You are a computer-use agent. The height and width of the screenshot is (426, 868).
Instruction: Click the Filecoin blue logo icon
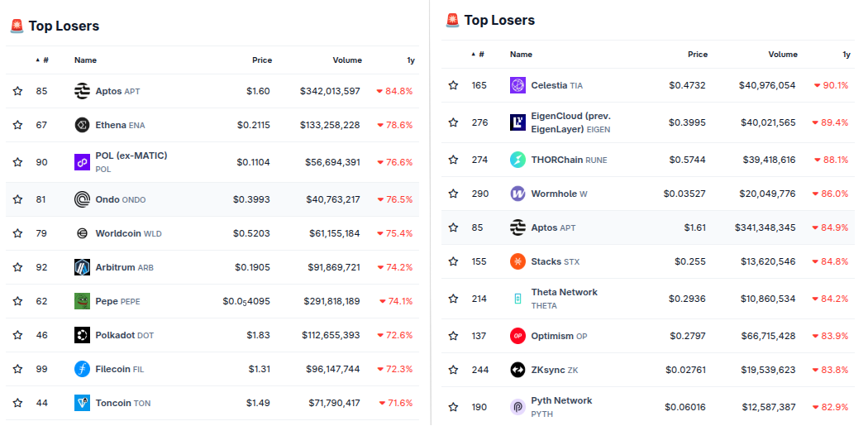click(82, 369)
